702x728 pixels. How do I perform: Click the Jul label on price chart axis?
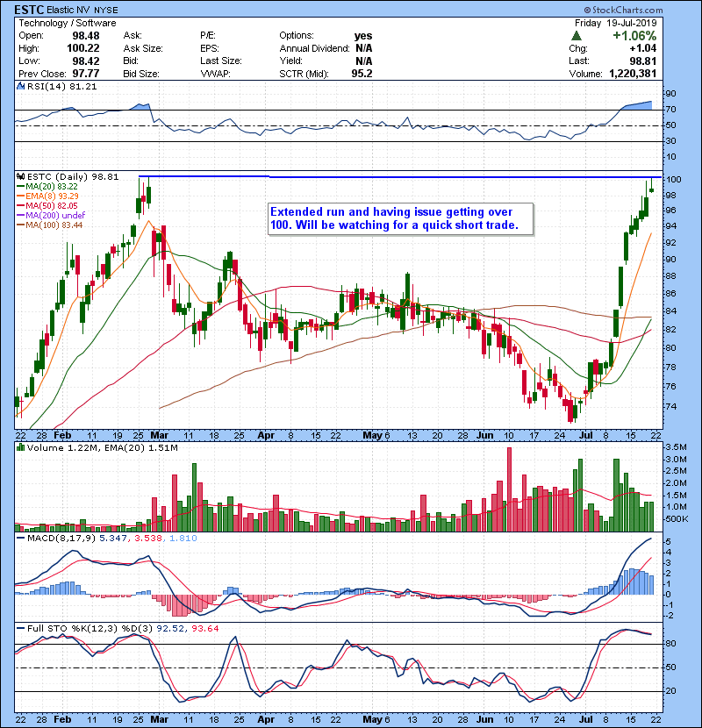tap(586, 436)
